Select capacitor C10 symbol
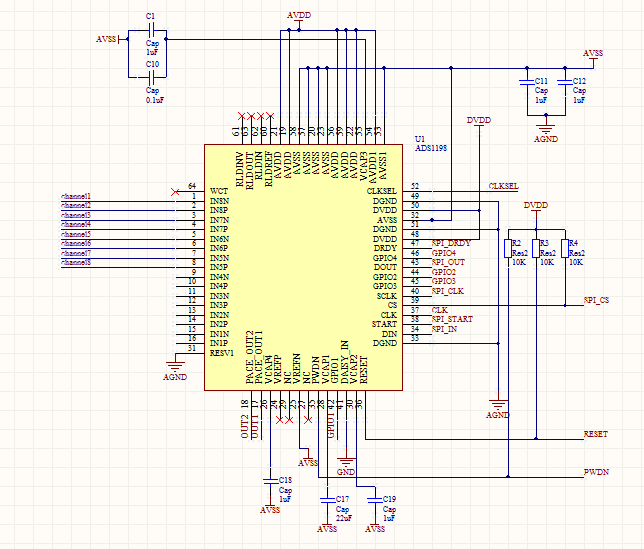This screenshot has width=644, height=549. click(151, 77)
